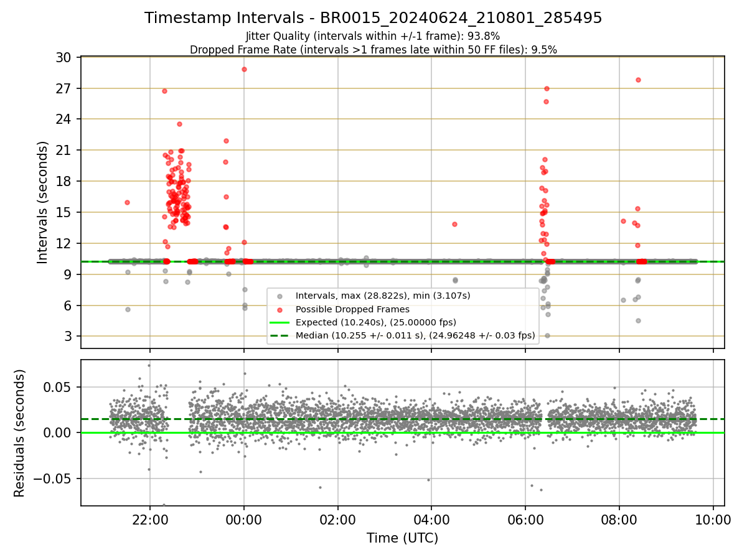This screenshot has height=560, width=747.
Task: Click legend entry Intervals, max (28.822s)
Action: pyautogui.click(x=383, y=296)
